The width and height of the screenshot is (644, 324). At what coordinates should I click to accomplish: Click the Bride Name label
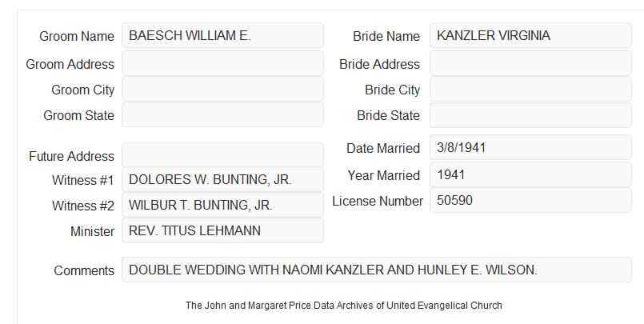[x=386, y=36]
